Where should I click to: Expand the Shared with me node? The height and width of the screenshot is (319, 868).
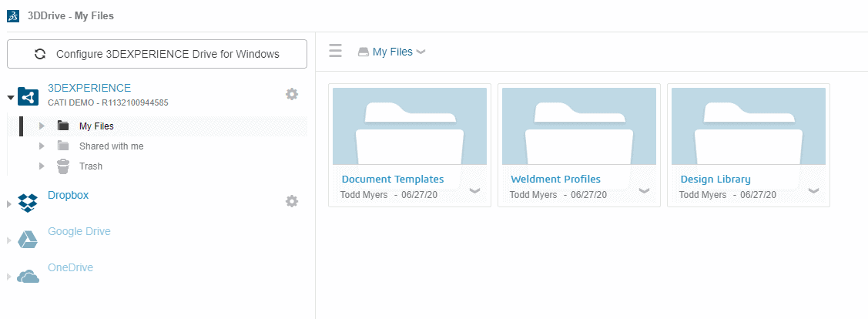click(x=42, y=146)
